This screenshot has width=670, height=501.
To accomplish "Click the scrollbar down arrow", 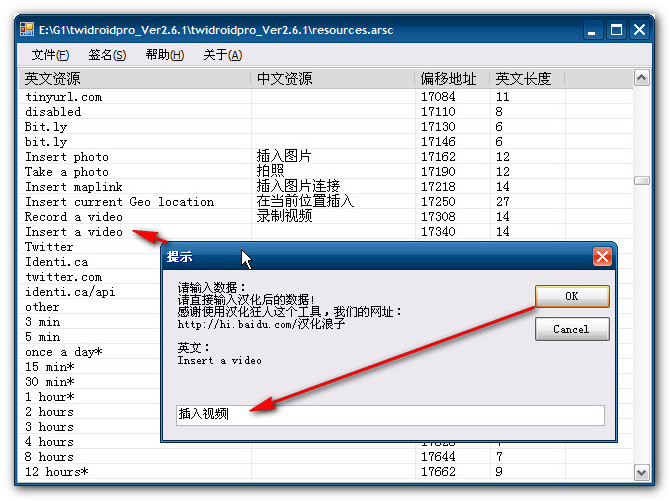I will pos(641,472).
